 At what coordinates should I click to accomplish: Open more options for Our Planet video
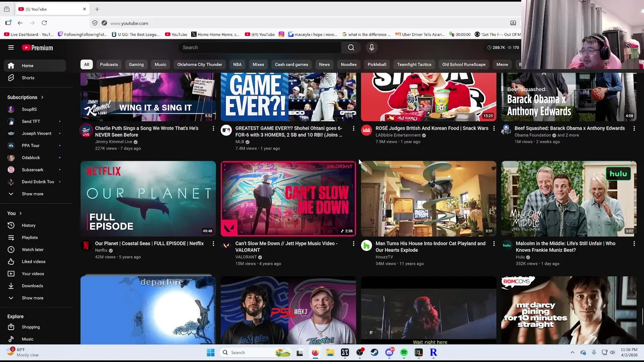213,244
